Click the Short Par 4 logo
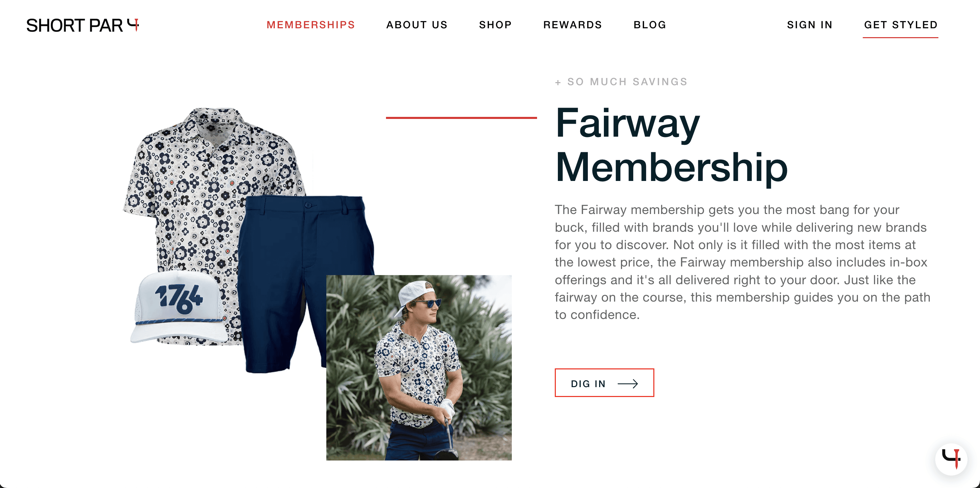Viewport: 980px width, 488px height. 83,25
